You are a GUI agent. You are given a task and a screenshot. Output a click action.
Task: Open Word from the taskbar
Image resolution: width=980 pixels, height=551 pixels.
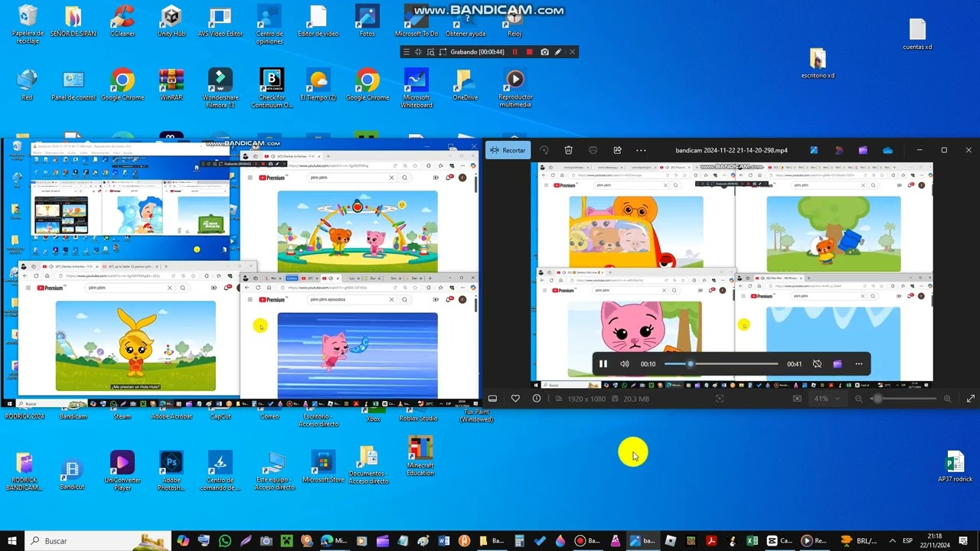point(445,541)
